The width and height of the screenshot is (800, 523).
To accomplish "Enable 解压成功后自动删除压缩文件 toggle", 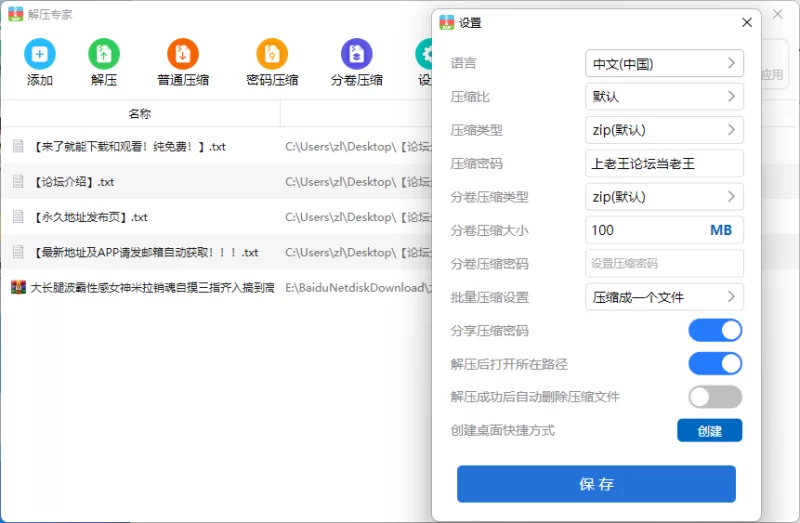I will point(715,397).
